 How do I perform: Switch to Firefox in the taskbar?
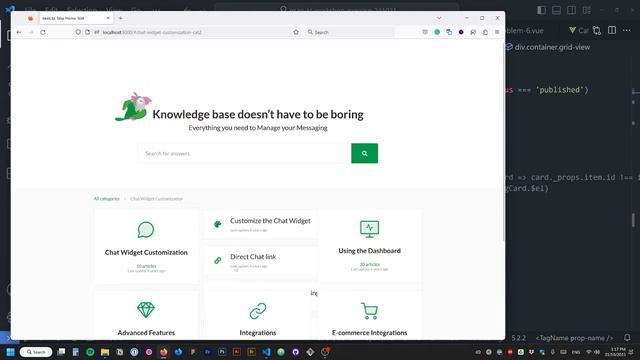[x=164, y=352]
